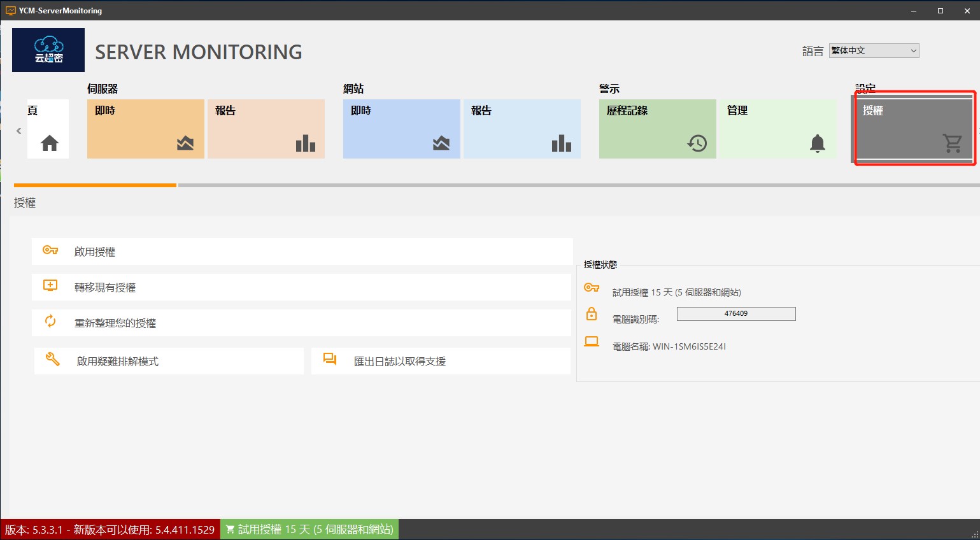Screen dimensions: 980x540
Task: Click the SERVER MONITORING heading
Action: coord(199,52)
